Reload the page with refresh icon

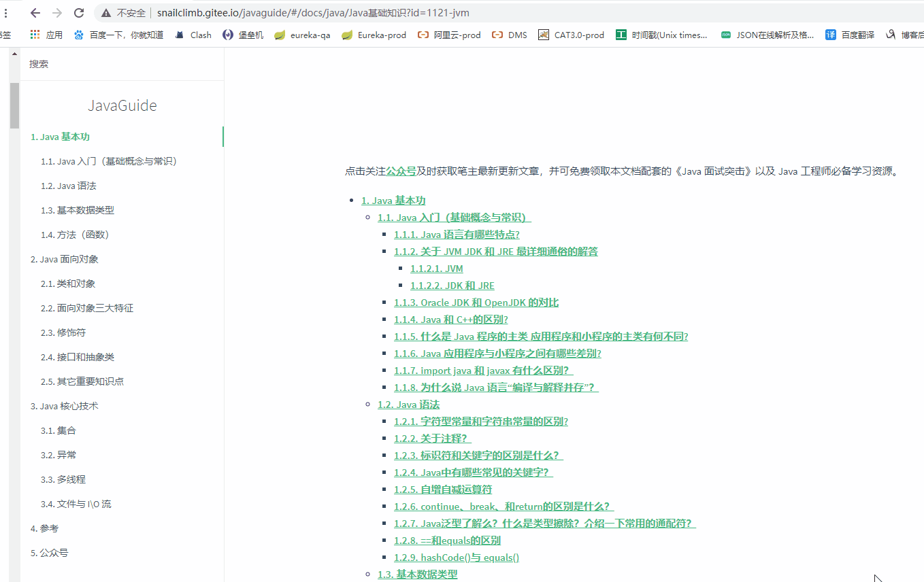point(79,13)
